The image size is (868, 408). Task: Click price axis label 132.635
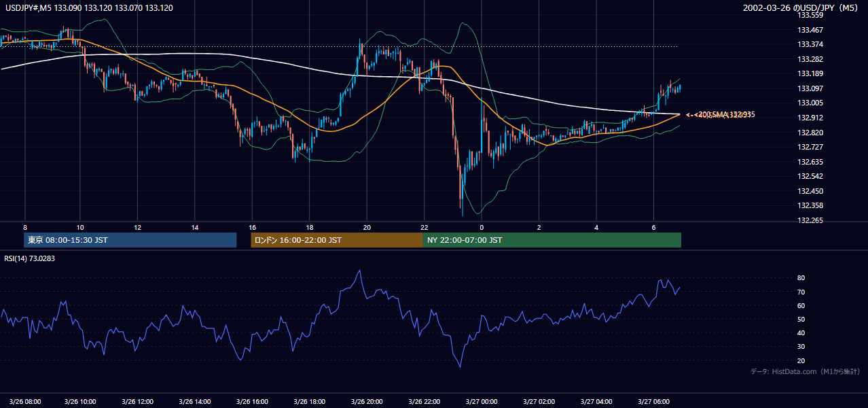pos(810,162)
